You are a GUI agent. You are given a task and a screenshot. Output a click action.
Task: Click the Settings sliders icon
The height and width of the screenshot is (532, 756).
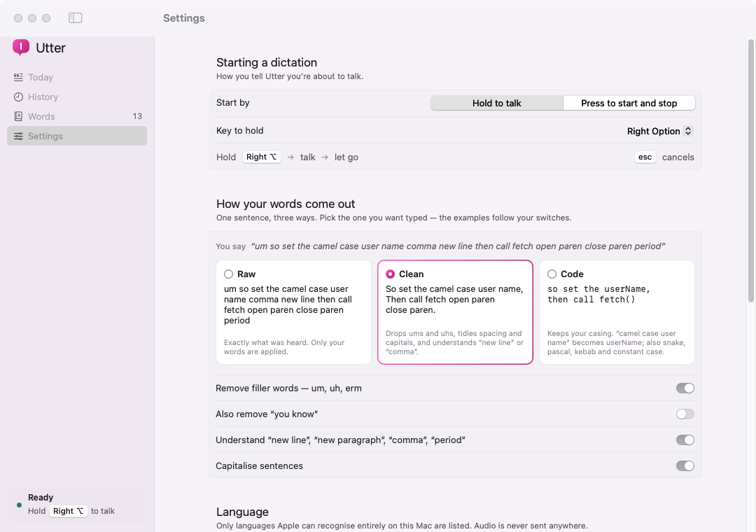[18, 136]
